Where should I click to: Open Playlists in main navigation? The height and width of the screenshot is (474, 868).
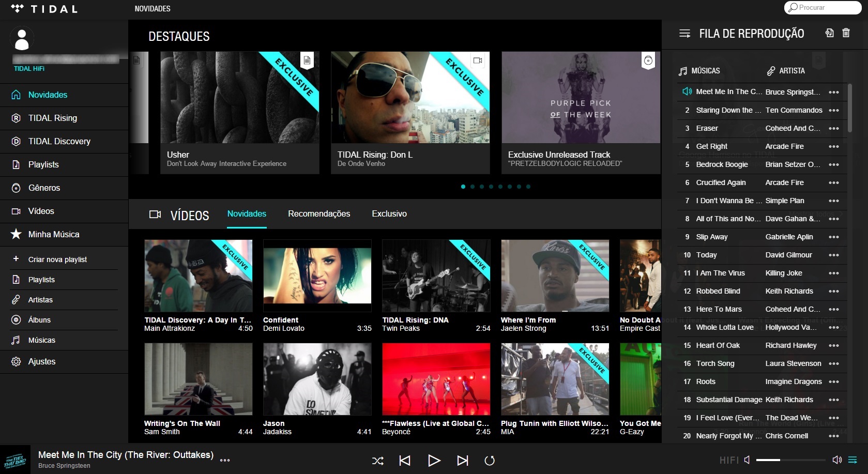coord(64,165)
